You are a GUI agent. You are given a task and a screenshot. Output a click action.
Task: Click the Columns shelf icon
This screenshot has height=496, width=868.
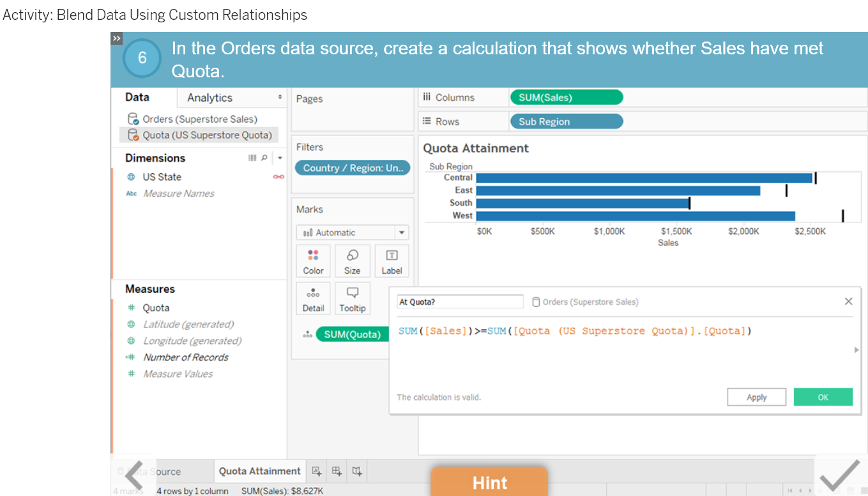click(427, 97)
